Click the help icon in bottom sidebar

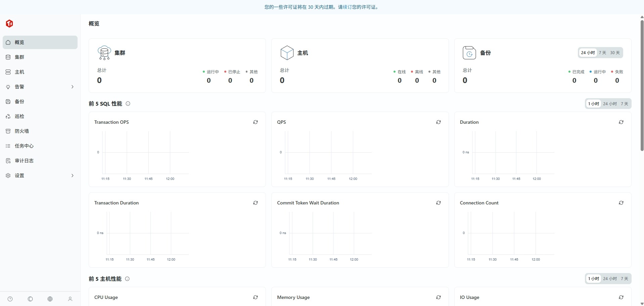tap(10, 299)
